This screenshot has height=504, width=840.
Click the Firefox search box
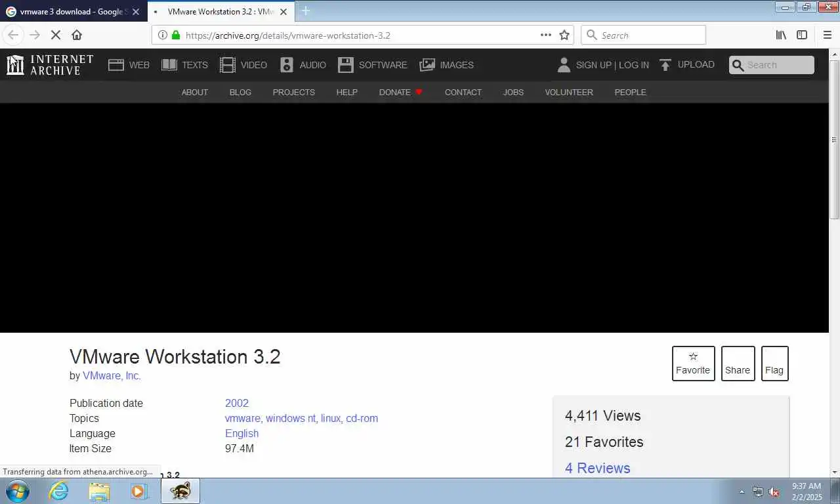coord(643,35)
